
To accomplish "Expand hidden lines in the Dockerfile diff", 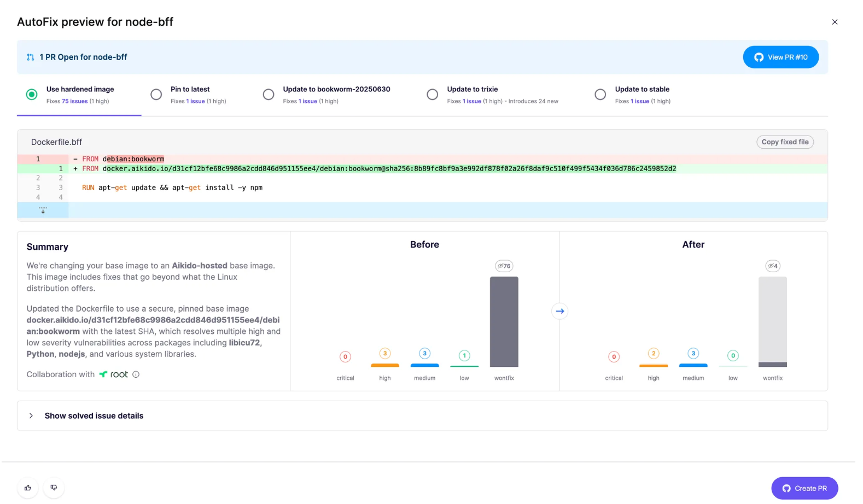I will pos(43,210).
